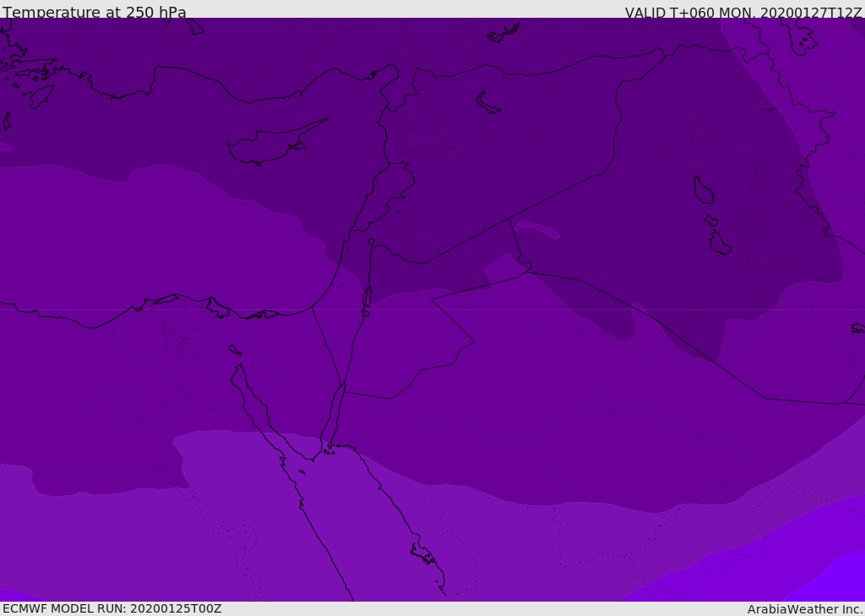Click the 'Temperature at 250 hPa' title text
The width and height of the screenshot is (865, 616).
(95, 12)
